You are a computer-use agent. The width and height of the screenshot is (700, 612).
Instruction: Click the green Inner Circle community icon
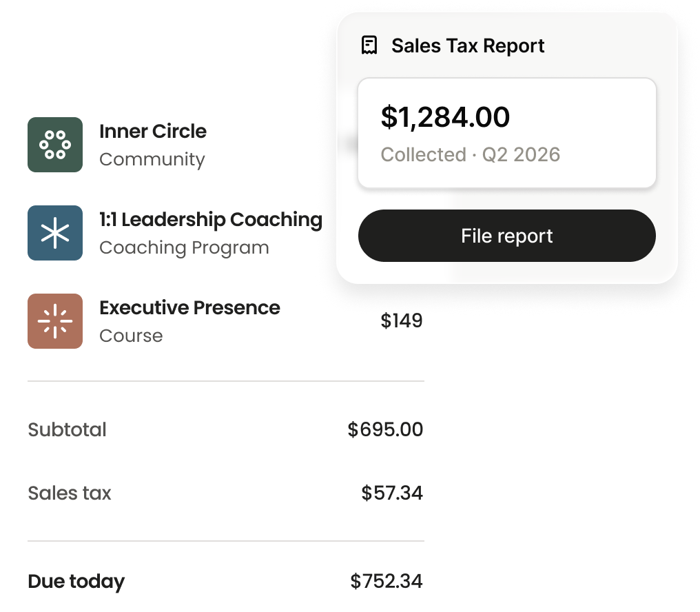(x=55, y=145)
